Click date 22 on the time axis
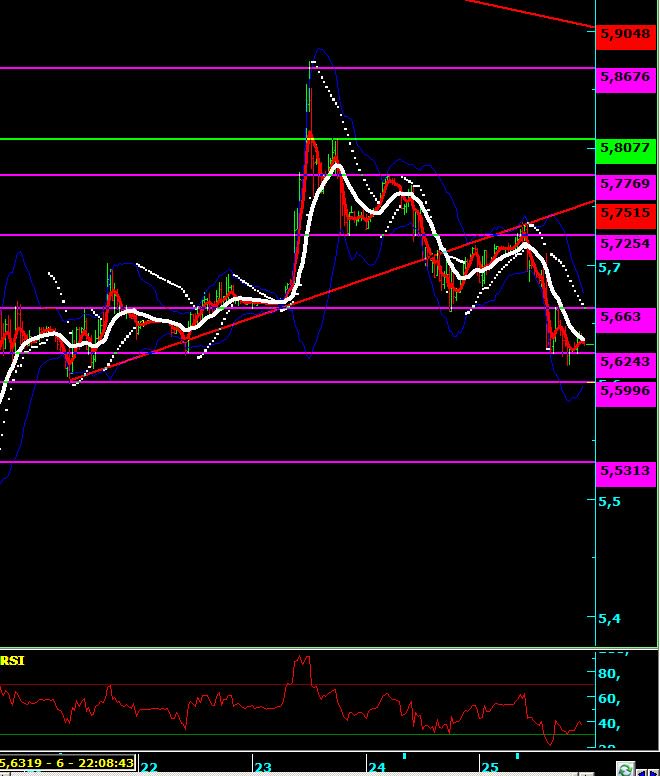The height and width of the screenshot is (776, 660). (x=149, y=768)
